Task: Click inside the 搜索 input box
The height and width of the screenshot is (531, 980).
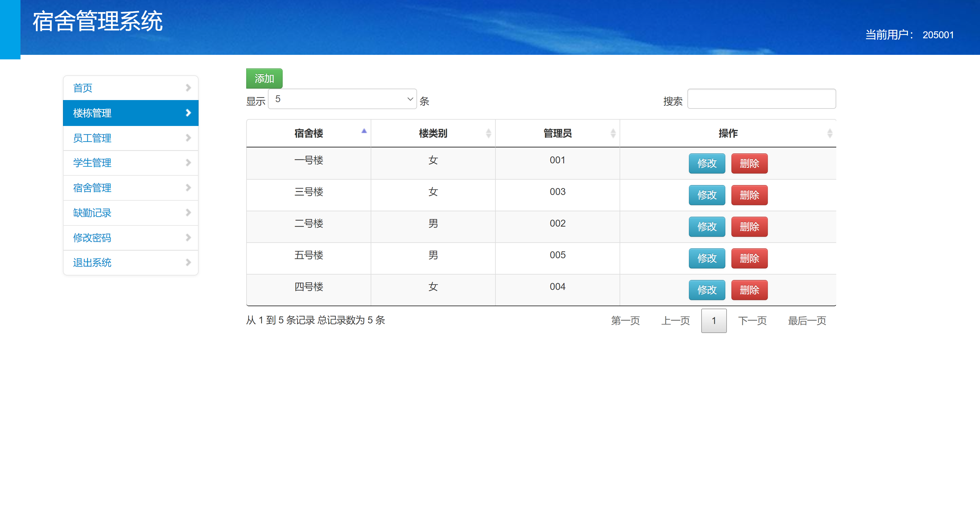Action: click(762, 99)
